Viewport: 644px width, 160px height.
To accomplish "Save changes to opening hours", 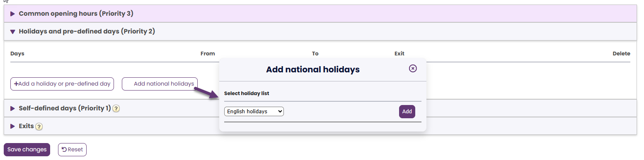I will (27, 150).
